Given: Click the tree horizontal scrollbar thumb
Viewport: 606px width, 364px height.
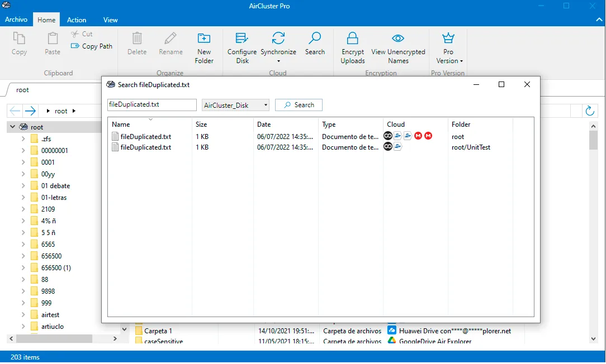Looking at the screenshot, I should (54, 338).
